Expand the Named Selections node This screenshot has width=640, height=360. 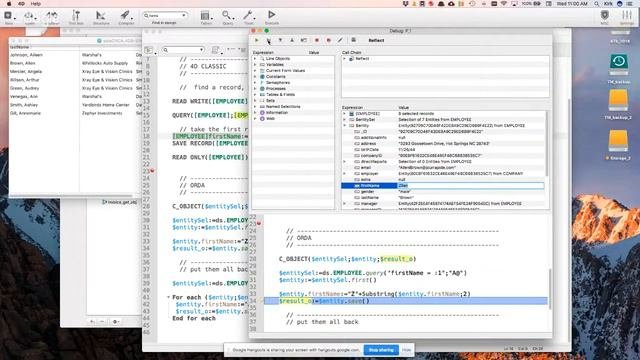point(256,107)
